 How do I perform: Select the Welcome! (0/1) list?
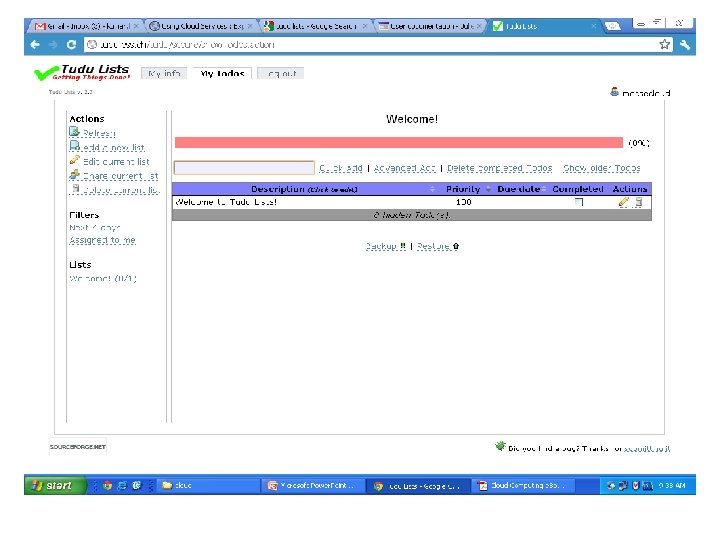tap(103, 278)
